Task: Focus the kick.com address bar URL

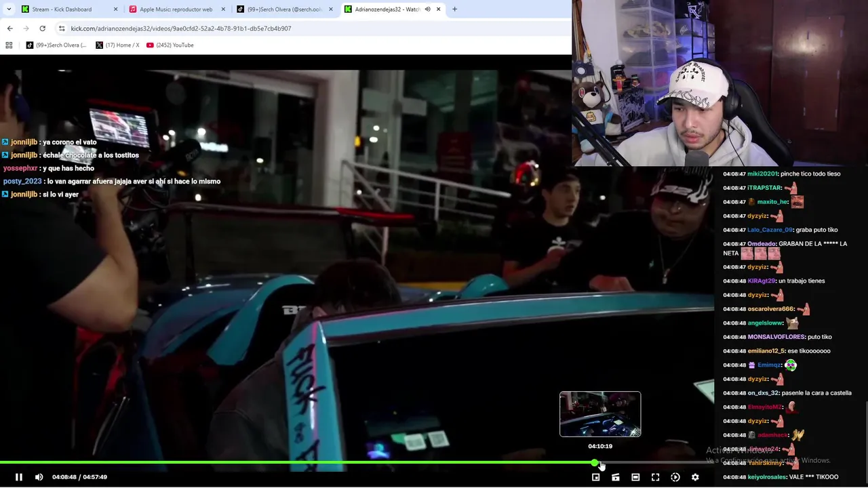Action: click(181, 28)
